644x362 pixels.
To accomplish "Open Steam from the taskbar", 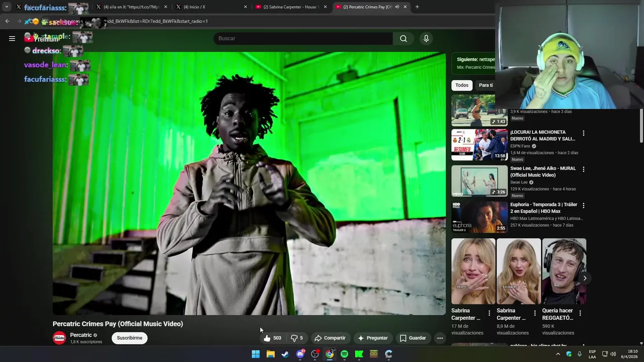I will click(x=285, y=354).
